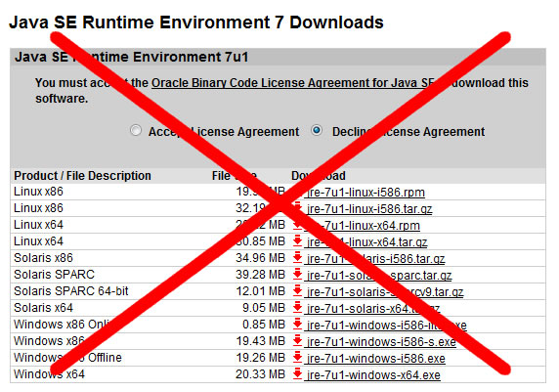Click the solaris-x64 tar.gz download link
This screenshot has height=392, width=559.
(x=373, y=309)
